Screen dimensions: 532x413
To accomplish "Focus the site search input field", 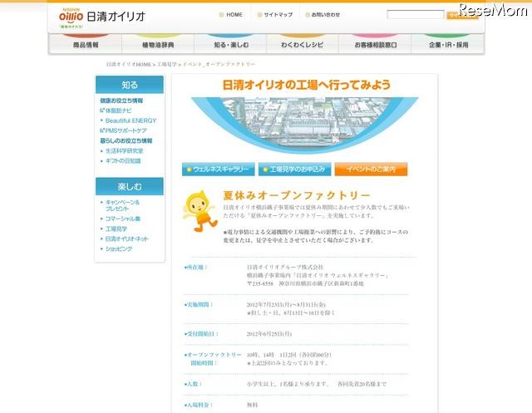I will (x=416, y=15).
